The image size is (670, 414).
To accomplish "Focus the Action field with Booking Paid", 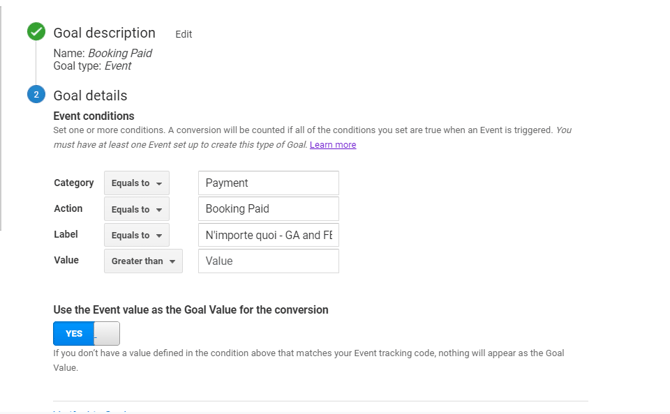I will (x=268, y=209).
